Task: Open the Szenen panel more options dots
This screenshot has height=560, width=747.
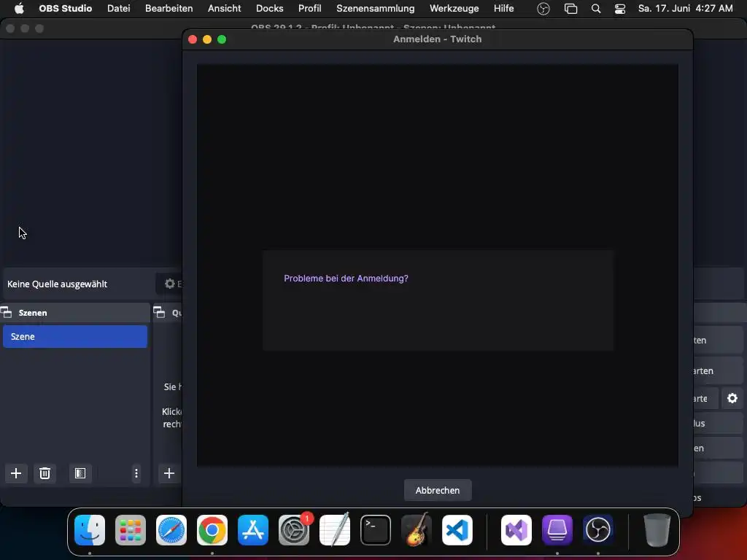Action: click(x=136, y=473)
